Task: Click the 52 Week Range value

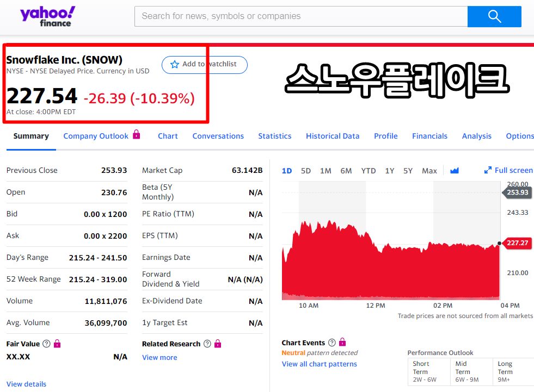Action: click(x=98, y=279)
